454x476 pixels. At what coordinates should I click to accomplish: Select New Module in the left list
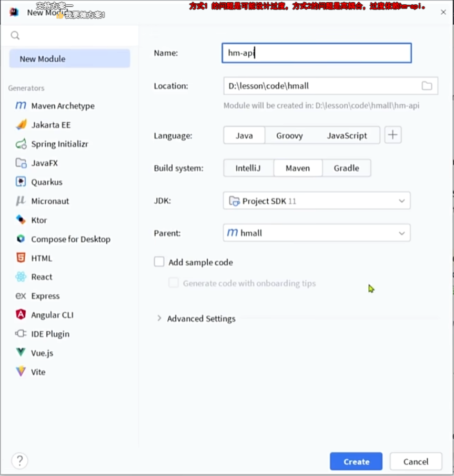coord(70,58)
